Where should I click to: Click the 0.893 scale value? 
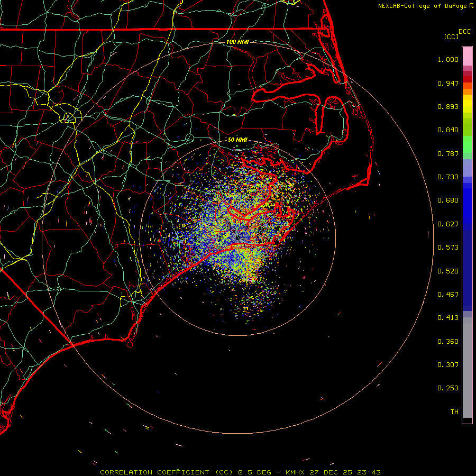[x=448, y=106]
